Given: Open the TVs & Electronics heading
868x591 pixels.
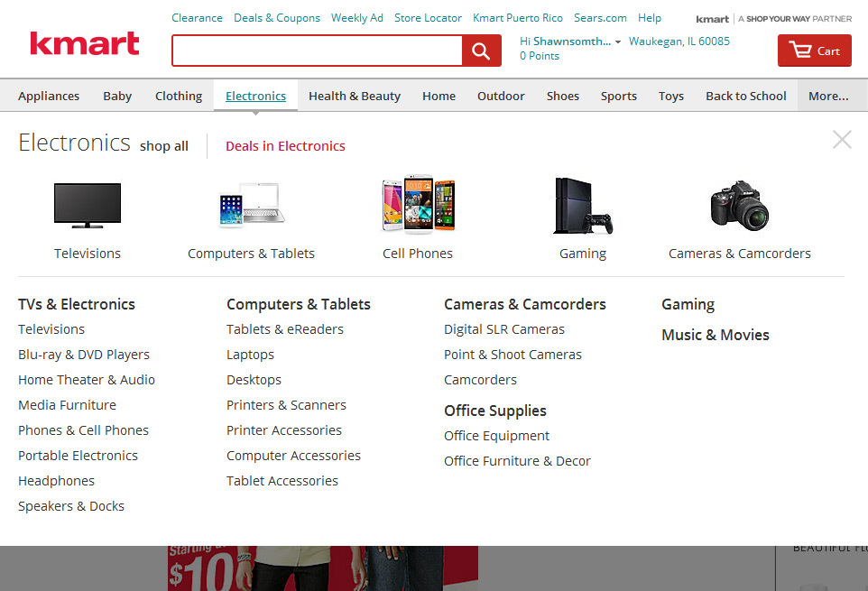Looking at the screenshot, I should (77, 304).
